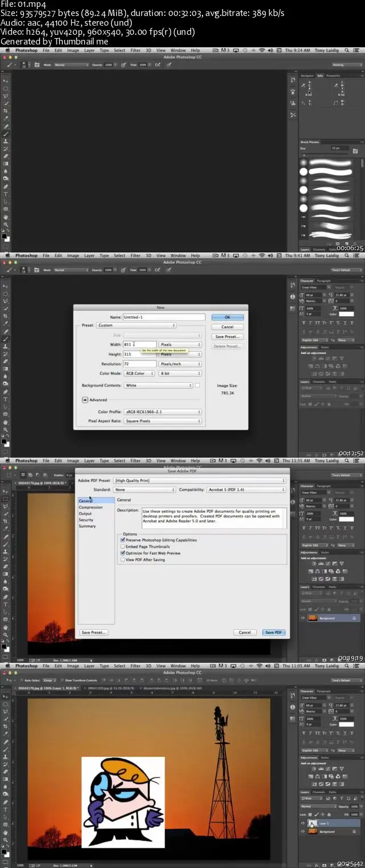Select the Hand tool in the Dexter frame
This screenshot has height=868, width=365.
(x=6, y=832)
